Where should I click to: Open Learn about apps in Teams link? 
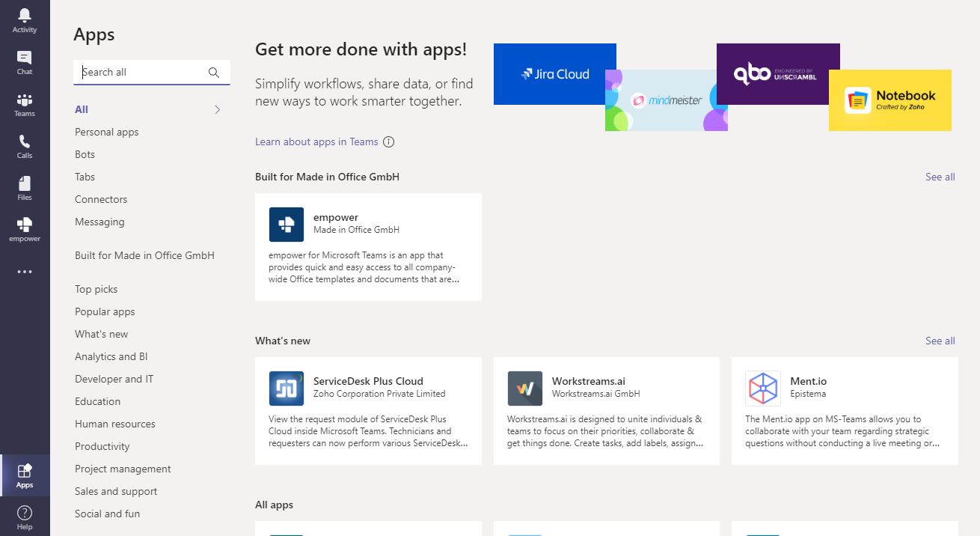(316, 142)
